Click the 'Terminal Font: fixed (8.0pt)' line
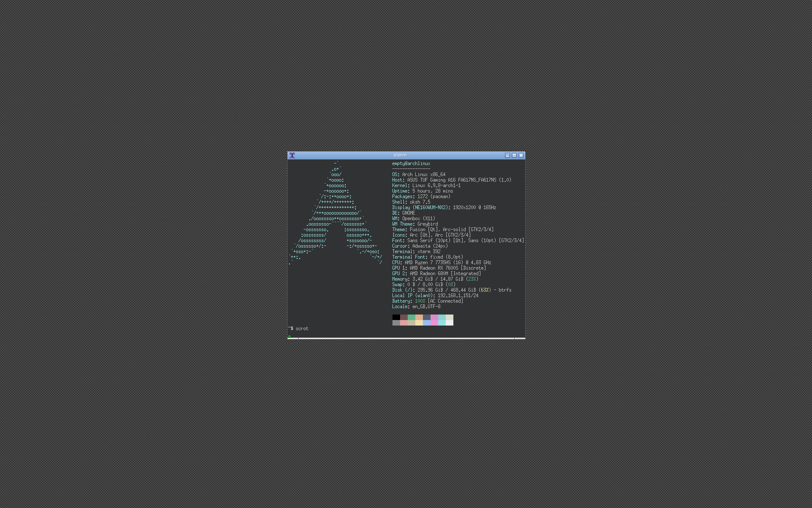This screenshot has width=812, height=508. coord(428,257)
